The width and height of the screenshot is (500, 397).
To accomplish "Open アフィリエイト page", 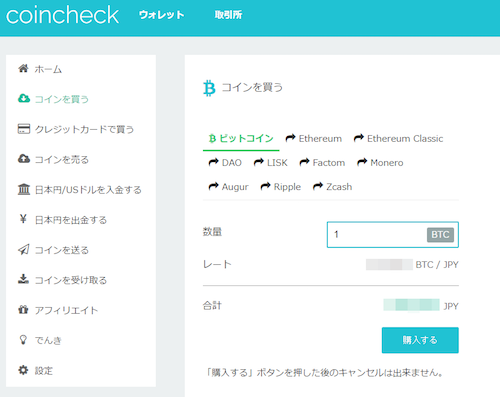I will coord(67,310).
